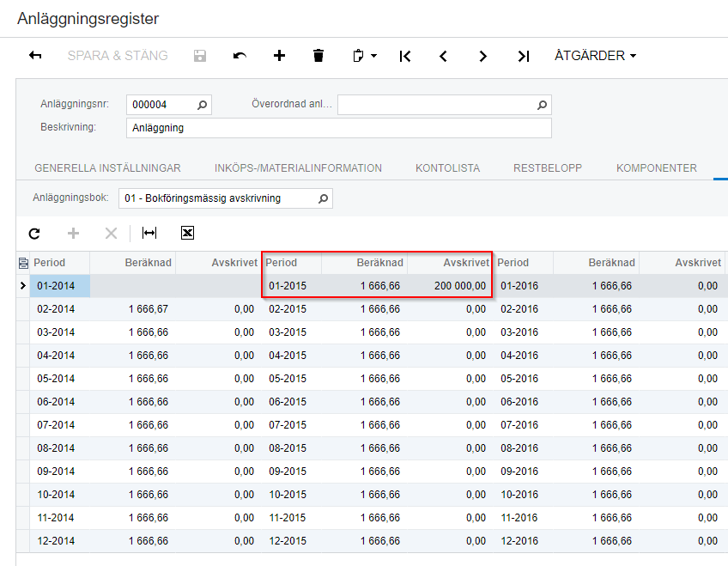
Task: Delete the record with trash icon
Action: tap(318, 56)
